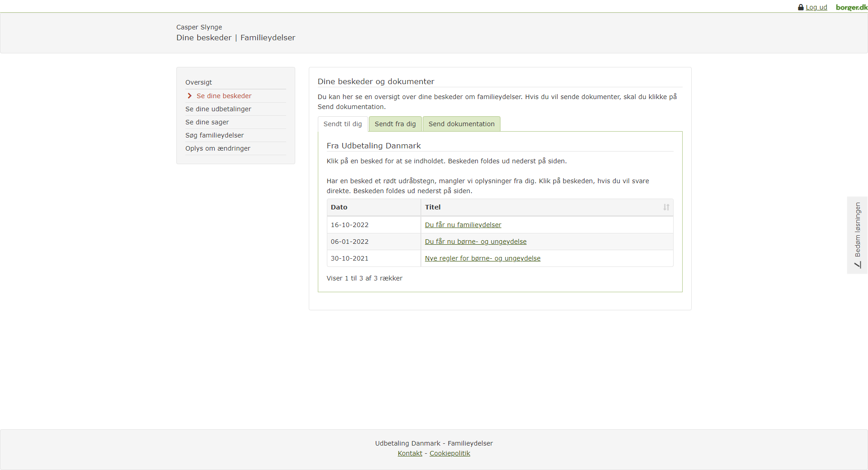Screen dimensions: 868x470
Task: Go to Se dine udbetalinger
Action: 218,109
